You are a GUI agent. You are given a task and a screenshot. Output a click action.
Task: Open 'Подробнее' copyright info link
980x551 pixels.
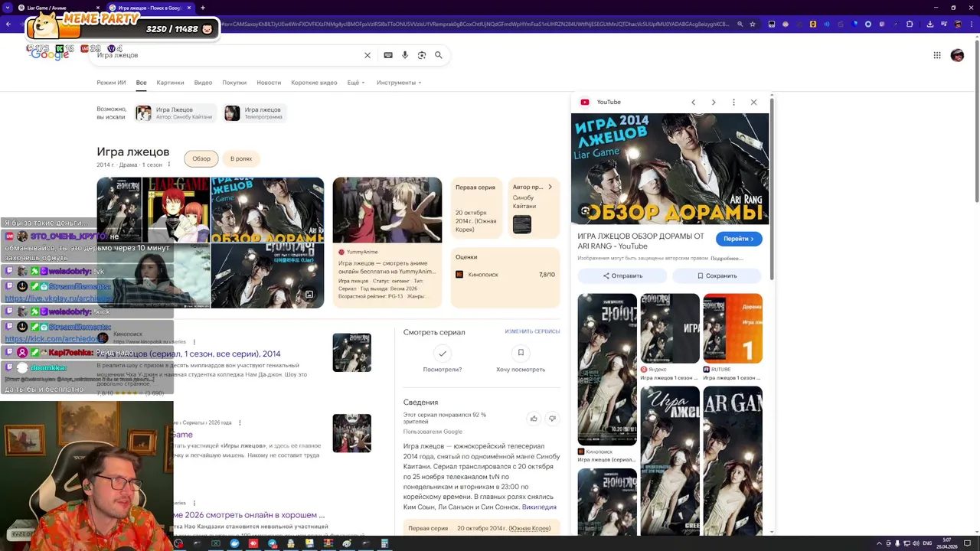[726, 259]
